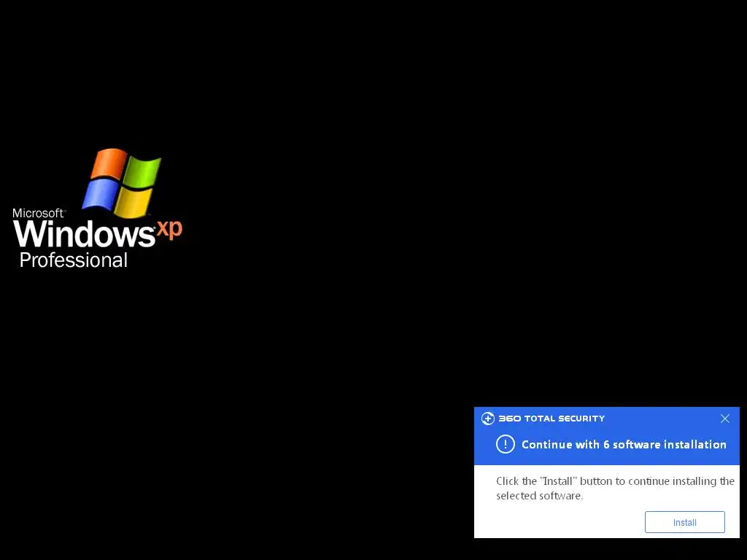
Task: Click the Install button in the popup
Action: tap(684, 522)
